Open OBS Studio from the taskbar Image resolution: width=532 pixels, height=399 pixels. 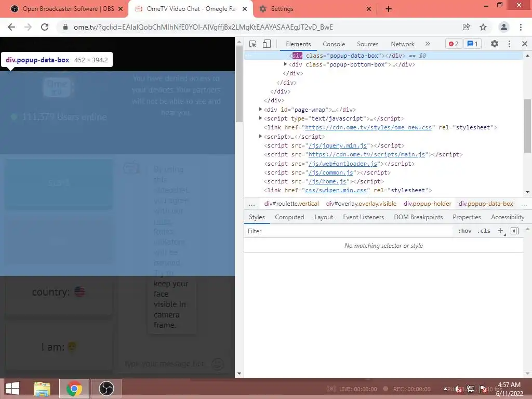[x=107, y=389]
